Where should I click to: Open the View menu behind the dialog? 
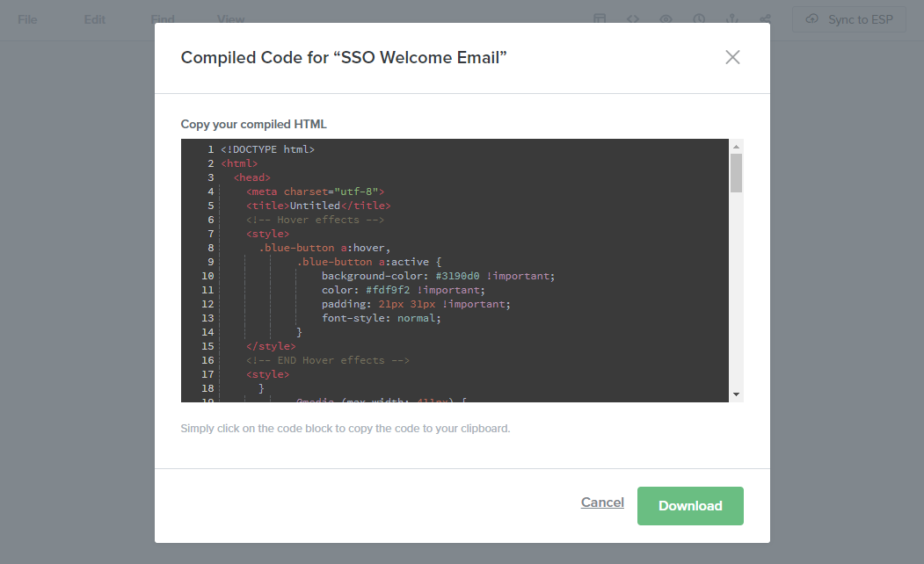(x=230, y=19)
